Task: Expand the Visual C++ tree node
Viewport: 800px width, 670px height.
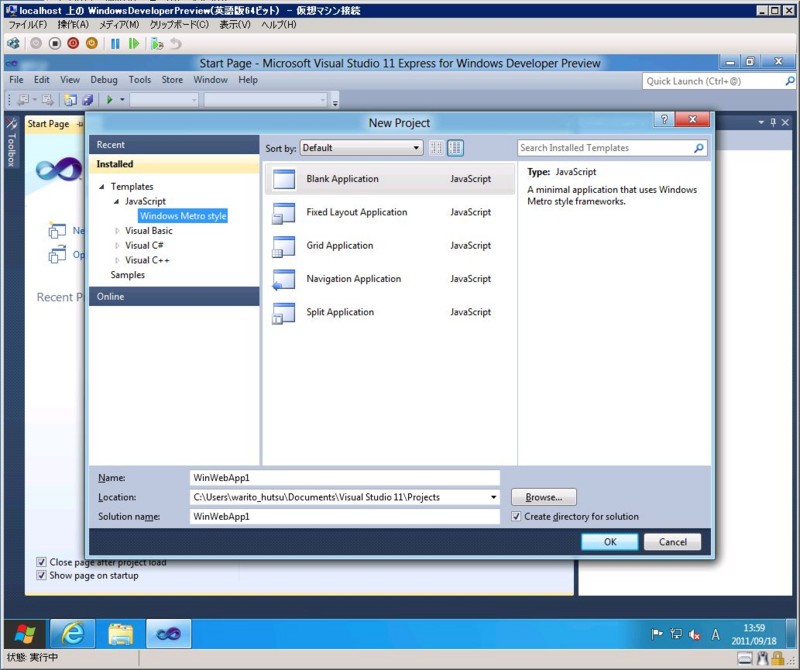Action: [x=117, y=260]
